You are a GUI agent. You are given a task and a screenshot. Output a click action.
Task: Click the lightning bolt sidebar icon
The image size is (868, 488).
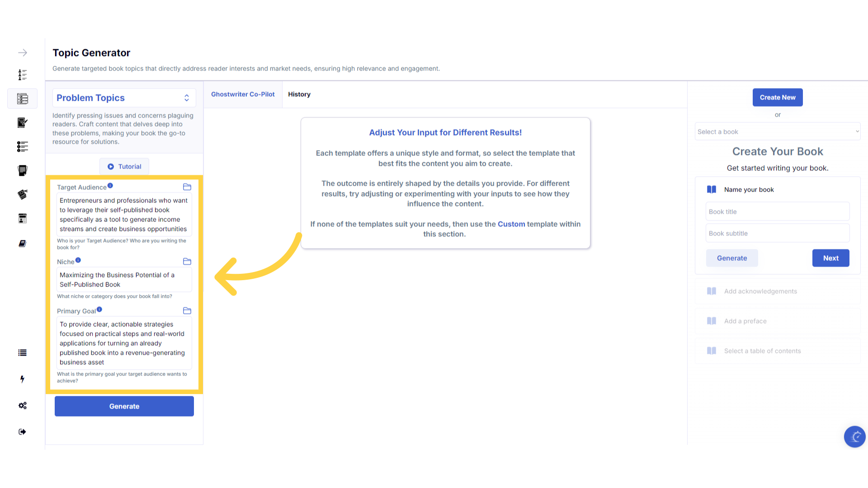23,379
